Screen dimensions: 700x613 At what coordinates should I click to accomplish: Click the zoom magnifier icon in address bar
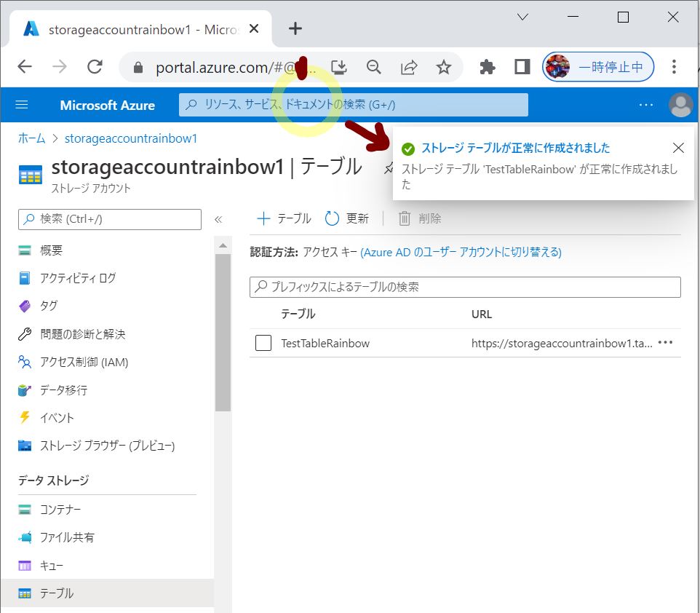click(x=374, y=67)
